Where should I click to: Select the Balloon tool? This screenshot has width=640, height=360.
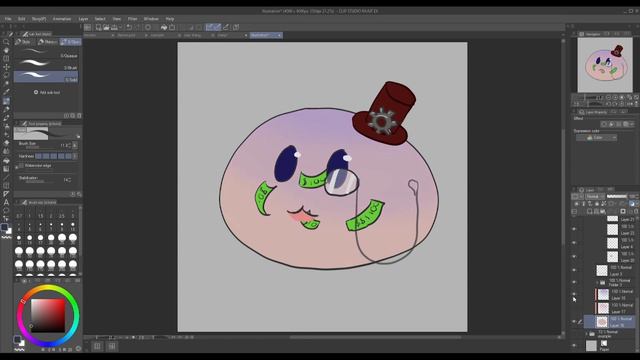pyautogui.click(x=6, y=211)
